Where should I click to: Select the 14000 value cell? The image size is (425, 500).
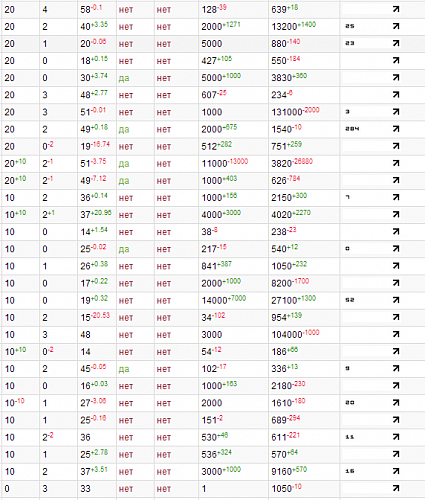(x=233, y=300)
